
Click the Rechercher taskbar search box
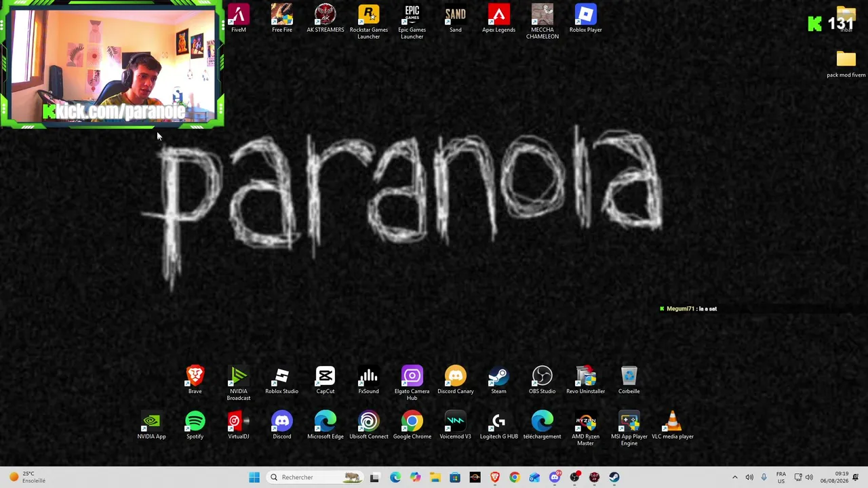(x=315, y=477)
